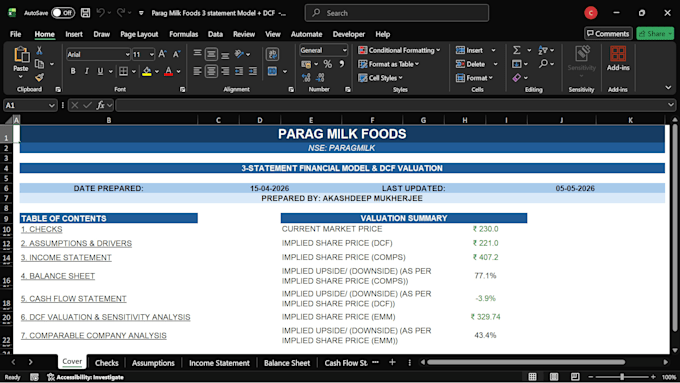Open the File menu
The image size is (680, 383).
(x=16, y=34)
